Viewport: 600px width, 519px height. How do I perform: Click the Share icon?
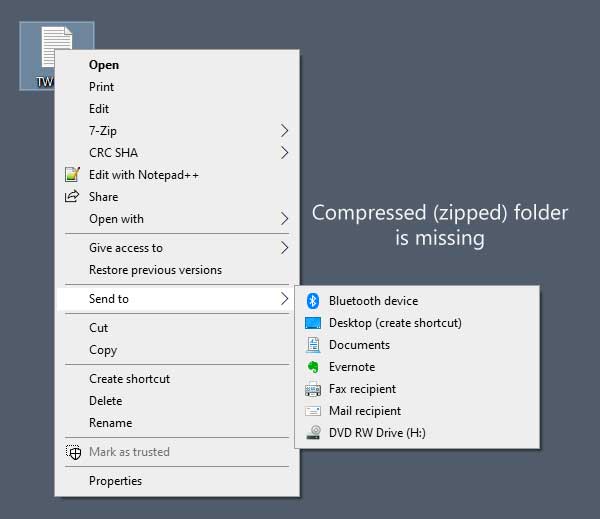72,197
